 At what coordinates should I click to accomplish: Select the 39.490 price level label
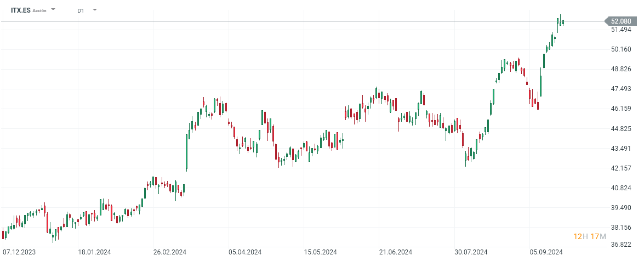pyautogui.click(x=622, y=208)
